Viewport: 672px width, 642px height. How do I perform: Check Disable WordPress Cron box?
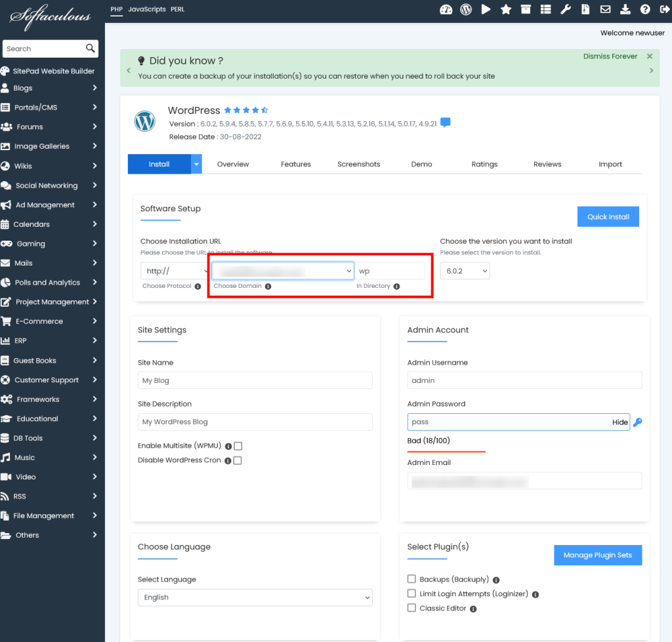tap(238, 460)
